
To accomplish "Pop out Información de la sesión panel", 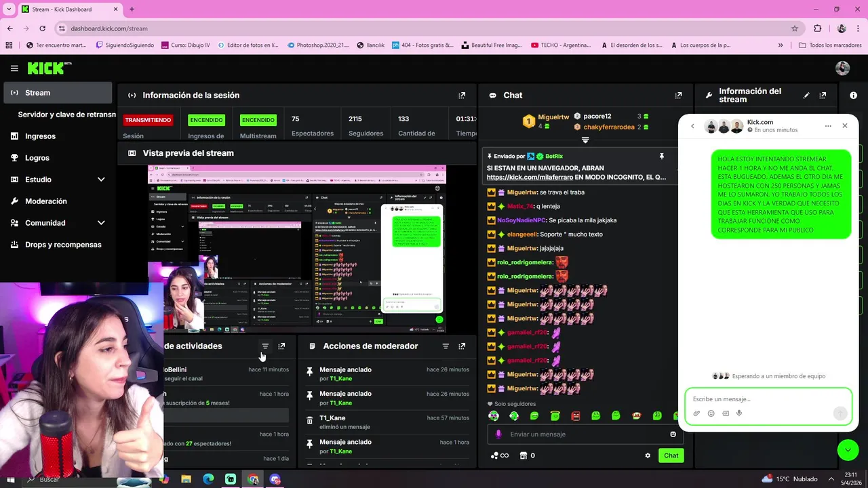I will pyautogui.click(x=462, y=96).
